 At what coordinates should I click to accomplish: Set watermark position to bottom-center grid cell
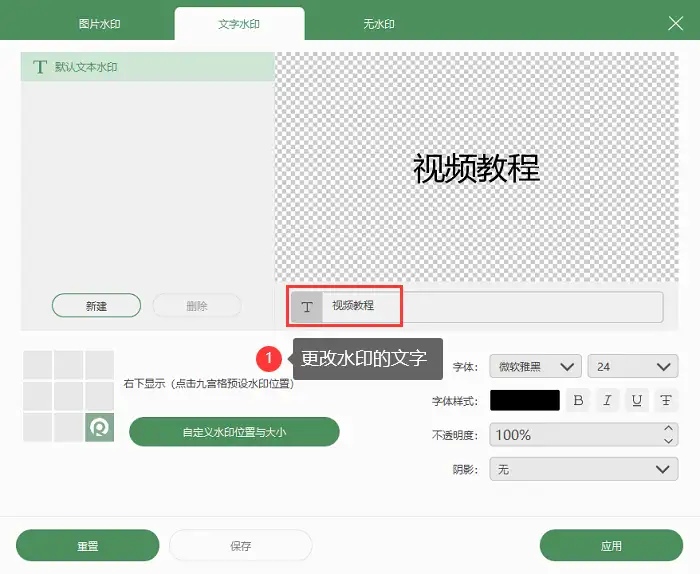68,427
